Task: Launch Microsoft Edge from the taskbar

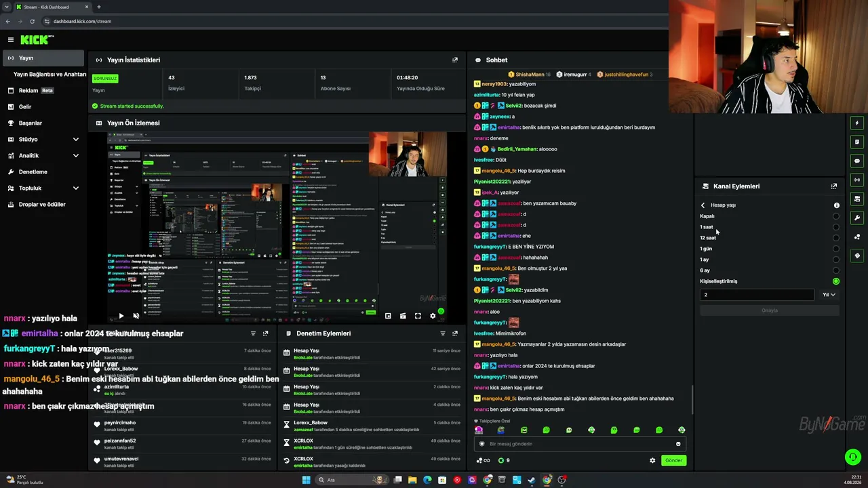Action: pyautogui.click(x=427, y=480)
